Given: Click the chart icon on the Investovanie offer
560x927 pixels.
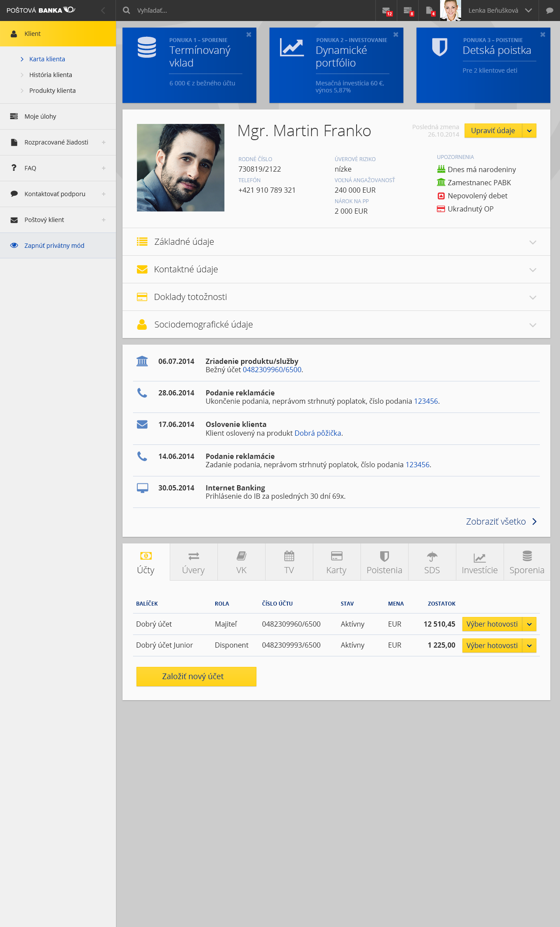Looking at the screenshot, I should point(292,47).
